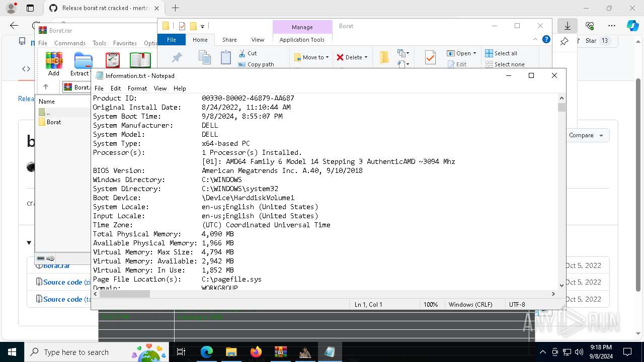Screen dimensions: 644x362
Task: Switch to Notepad from taskbar
Action: pos(330,352)
